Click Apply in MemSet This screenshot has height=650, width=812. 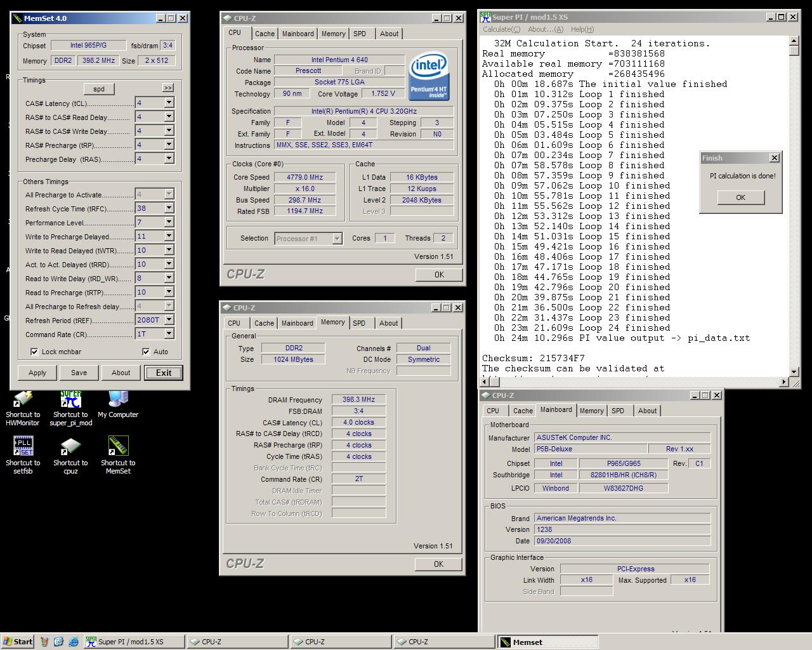[37, 373]
